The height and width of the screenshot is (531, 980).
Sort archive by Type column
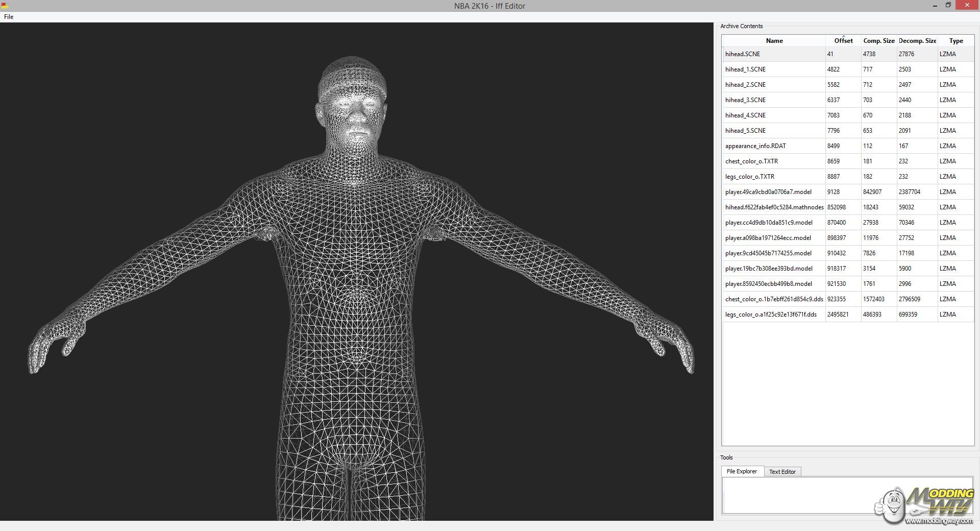(x=955, y=41)
